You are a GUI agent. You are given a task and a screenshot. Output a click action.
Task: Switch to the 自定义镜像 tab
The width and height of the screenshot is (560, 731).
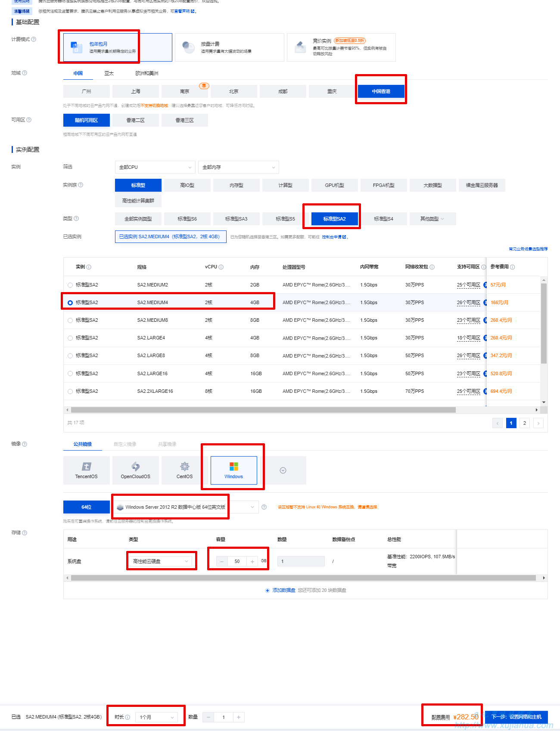pyautogui.click(x=125, y=444)
